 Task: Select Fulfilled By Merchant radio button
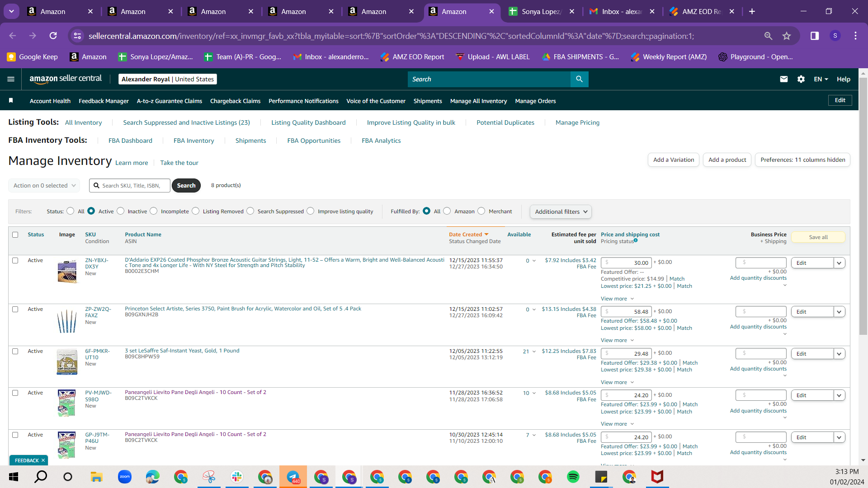tap(481, 211)
